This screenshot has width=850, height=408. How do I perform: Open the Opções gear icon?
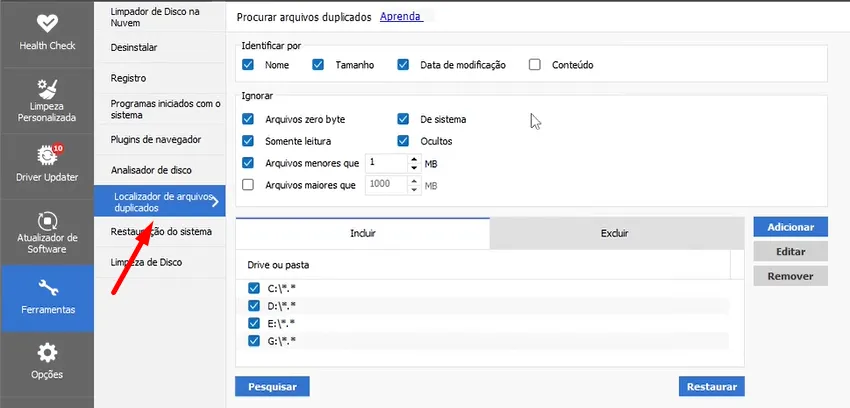47,353
